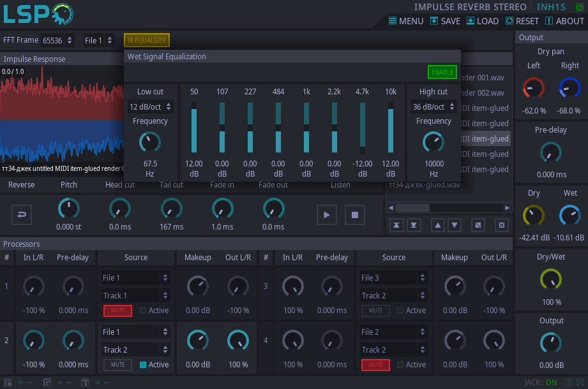Open processor 4 File 2 dropdown

(393, 332)
